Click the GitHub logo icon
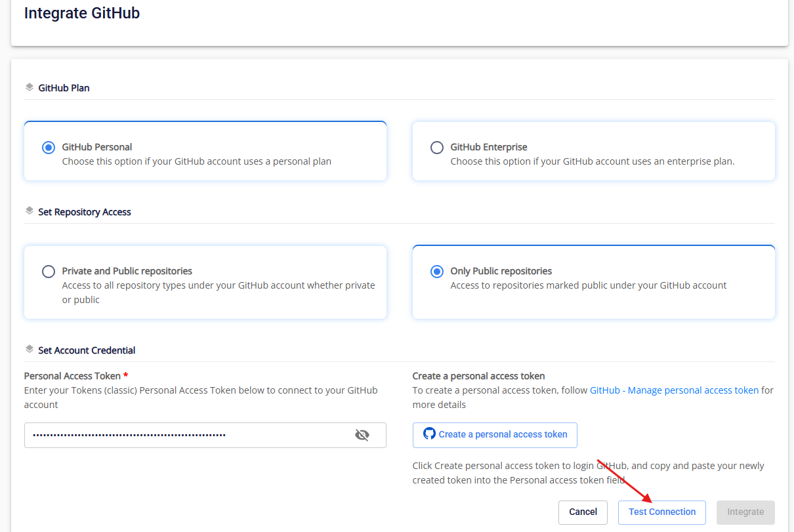 429,434
